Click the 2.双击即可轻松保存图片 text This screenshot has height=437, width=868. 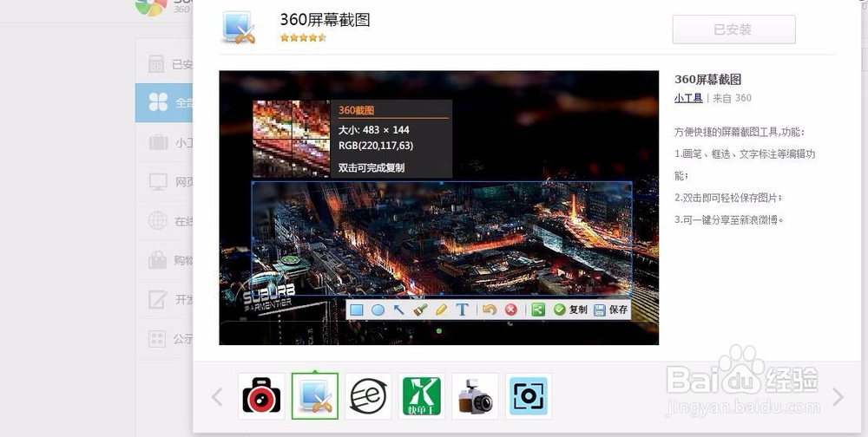(728, 198)
